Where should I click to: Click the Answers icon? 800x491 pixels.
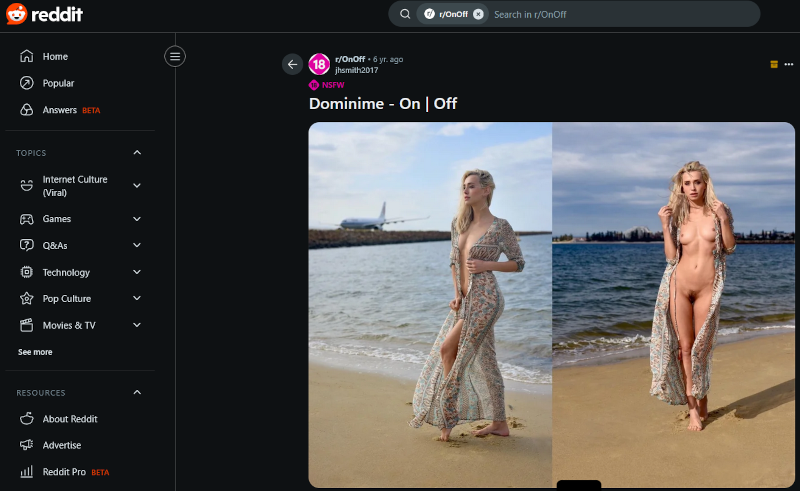point(27,110)
